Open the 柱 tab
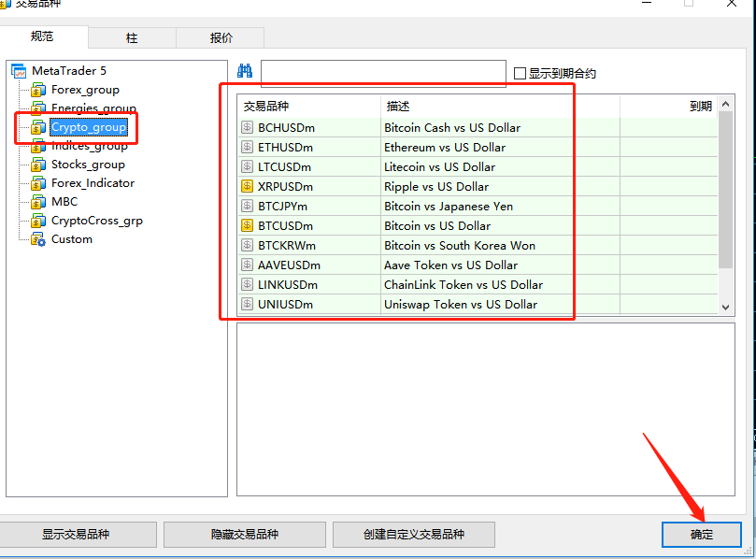756x559 pixels. [x=132, y=38]
